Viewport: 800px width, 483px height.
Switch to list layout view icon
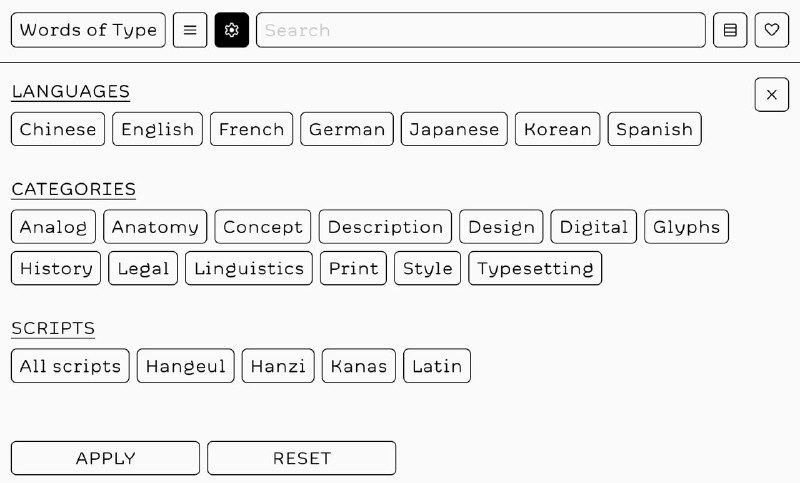(x=730, y=30)
